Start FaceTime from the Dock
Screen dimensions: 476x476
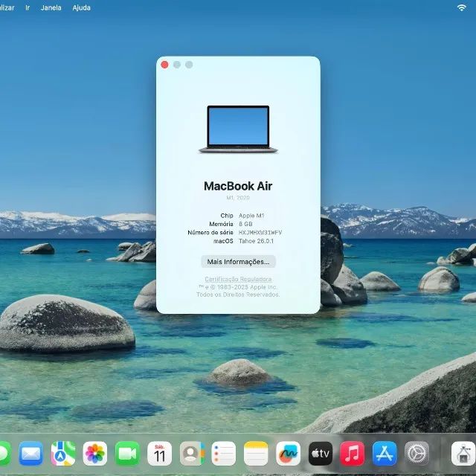127,454
